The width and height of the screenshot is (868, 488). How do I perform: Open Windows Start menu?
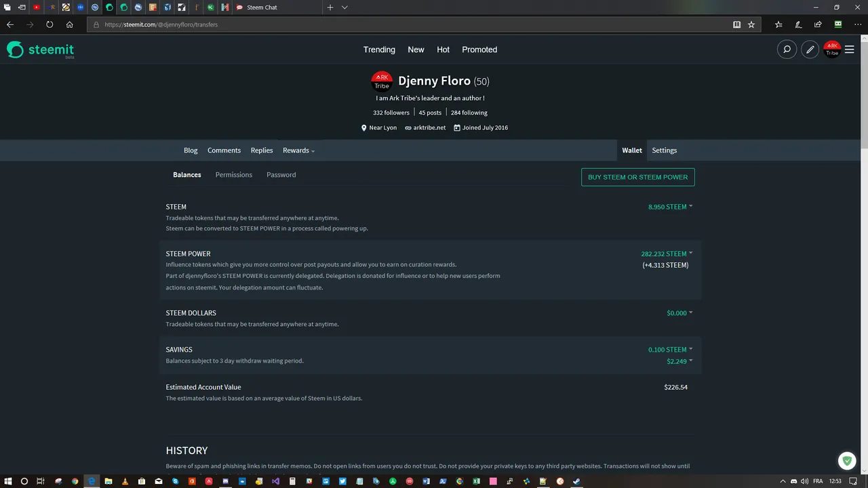click(7, 481)
